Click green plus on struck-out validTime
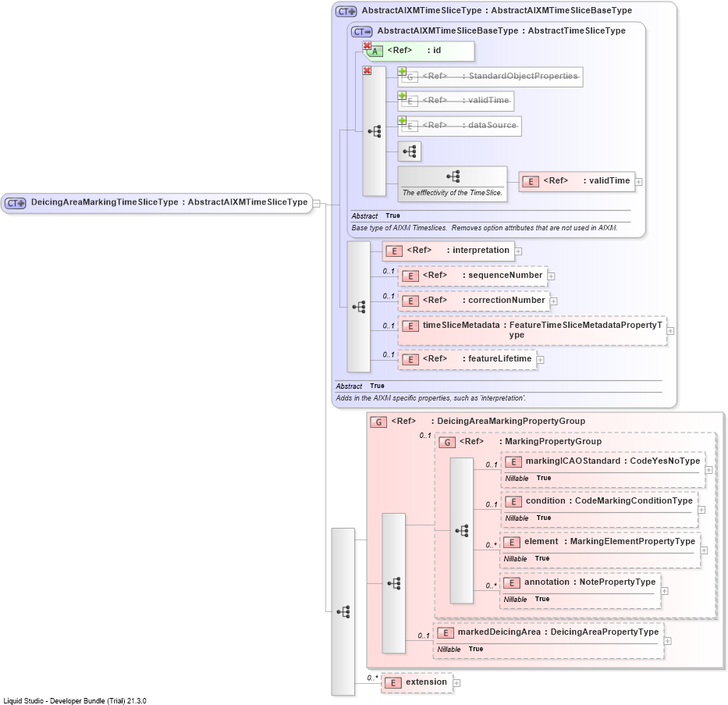The height and width of the screenshot is (705, 728). click(402, 95)
